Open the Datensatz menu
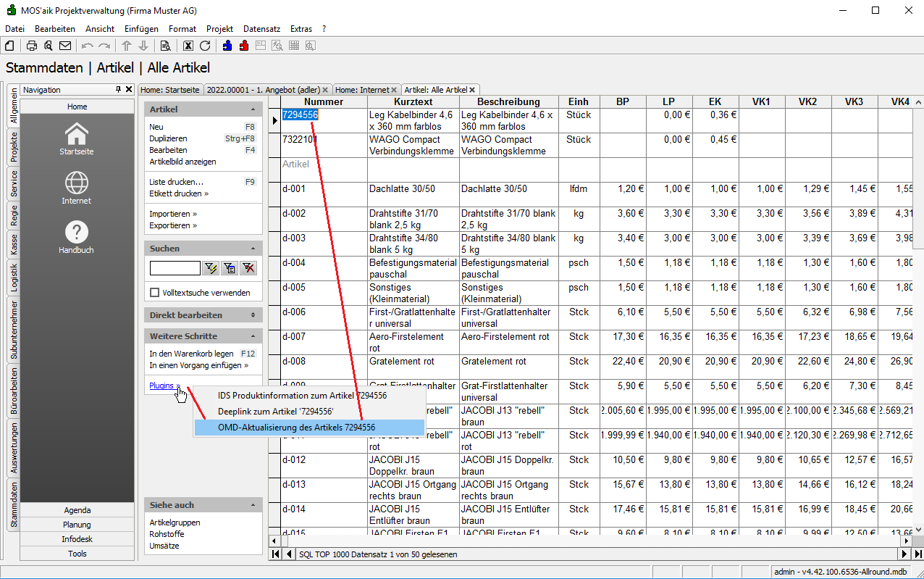 261,29
